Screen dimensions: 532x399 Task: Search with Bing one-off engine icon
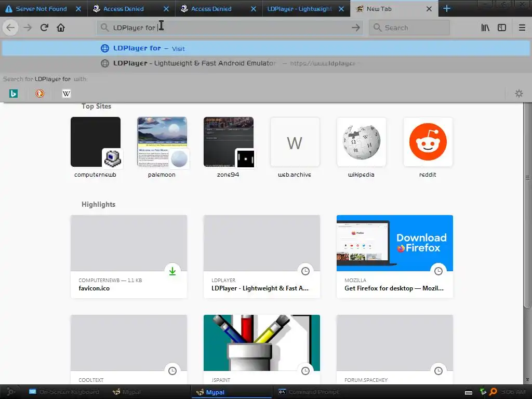point(14,94)
